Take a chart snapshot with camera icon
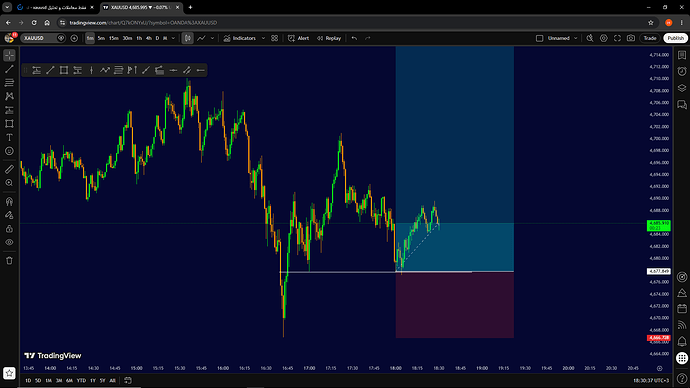The width and height of the screenshot is (690, 388). 631,38
